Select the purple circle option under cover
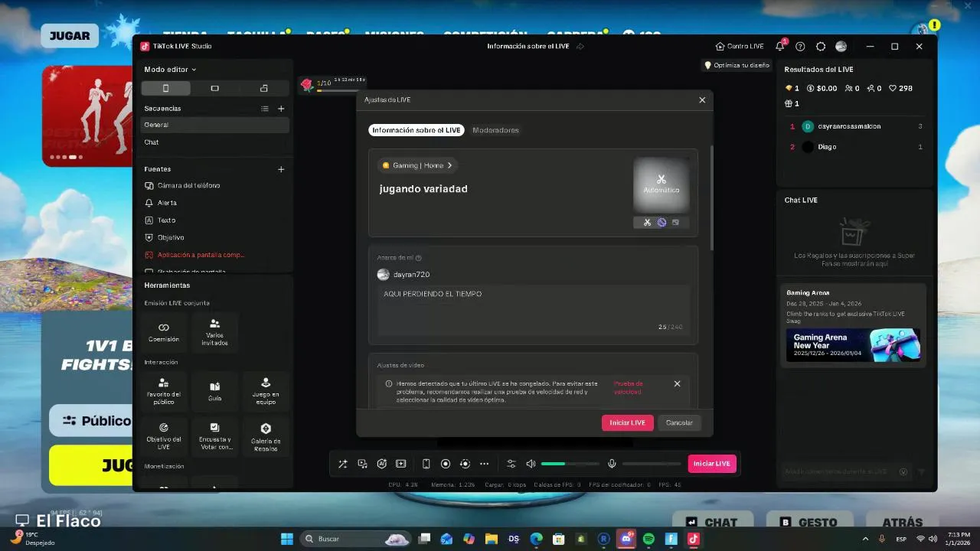This screenshot has height=551, width=980. (661, 223)
